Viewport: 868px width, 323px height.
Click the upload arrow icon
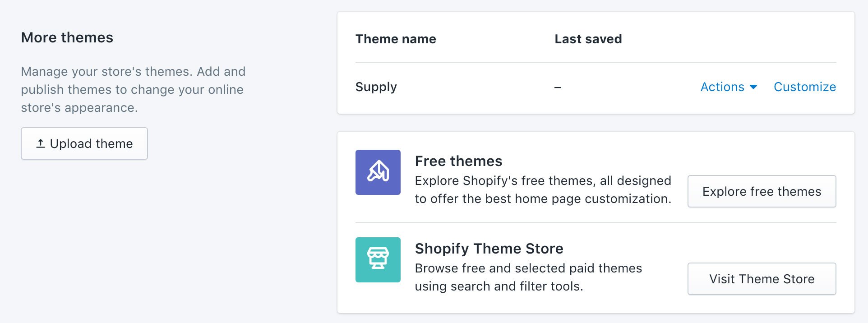click(41, 143)
